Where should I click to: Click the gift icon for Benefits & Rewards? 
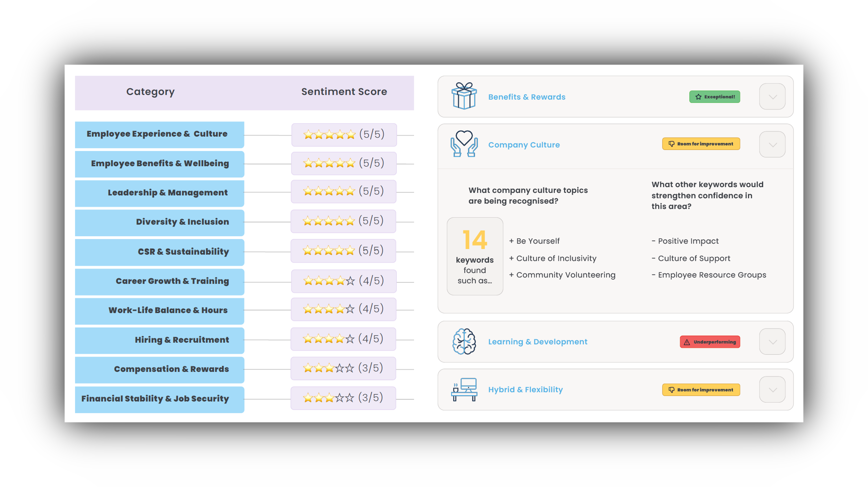pos(464,97)
